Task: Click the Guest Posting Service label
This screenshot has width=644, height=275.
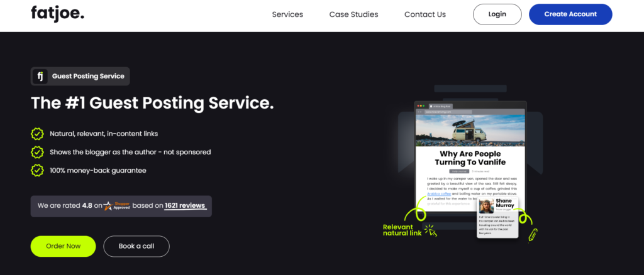Action: click(x=88, y=76)
